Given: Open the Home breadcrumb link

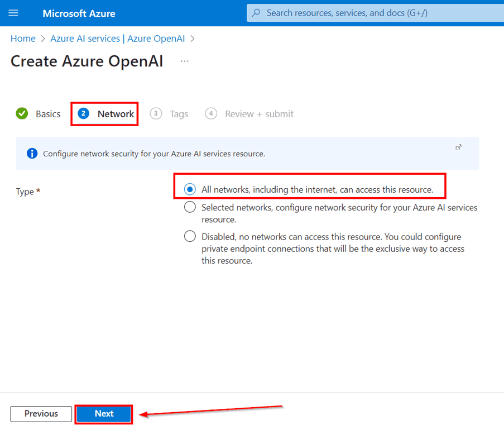Looking at the screenshot, I should [23, 39].
